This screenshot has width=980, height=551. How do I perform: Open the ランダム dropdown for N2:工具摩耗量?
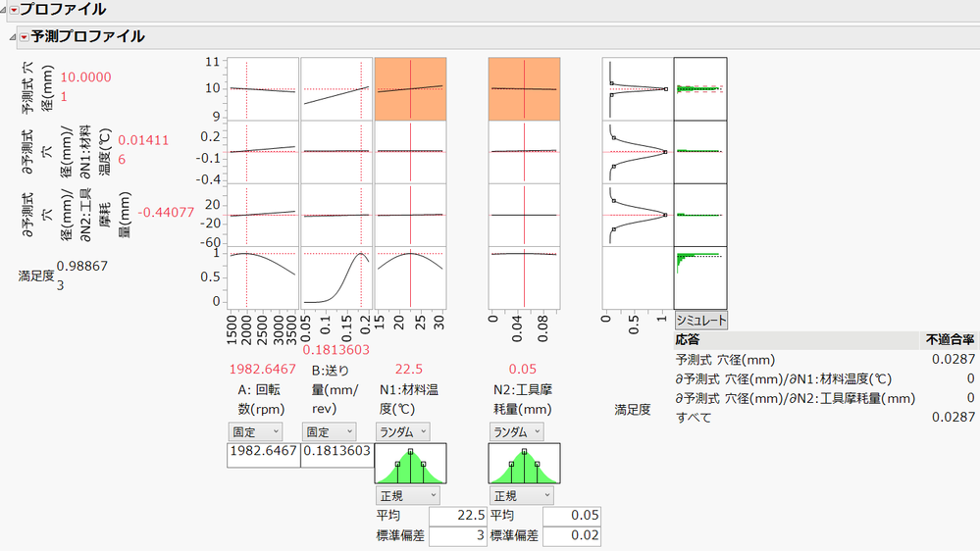(x=516, y=431)
